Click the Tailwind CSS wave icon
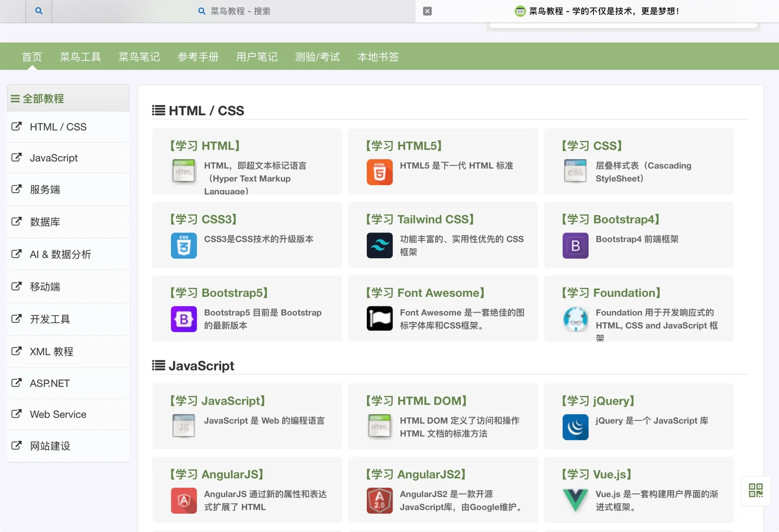779x532 pixels. (379, 245)
